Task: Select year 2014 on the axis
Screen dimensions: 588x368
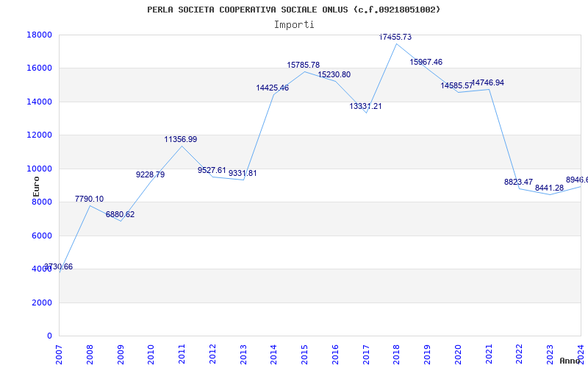Action: (x=273, y=355)
